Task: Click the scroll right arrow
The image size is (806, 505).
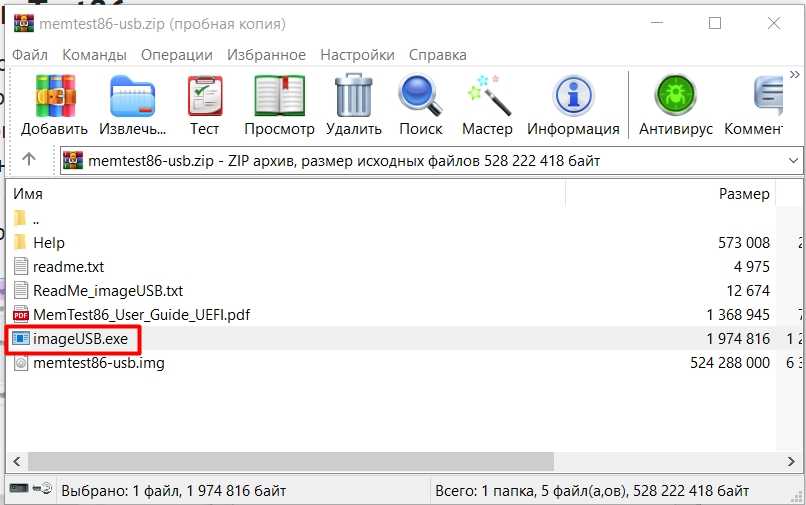Action: tap(791, 461)
